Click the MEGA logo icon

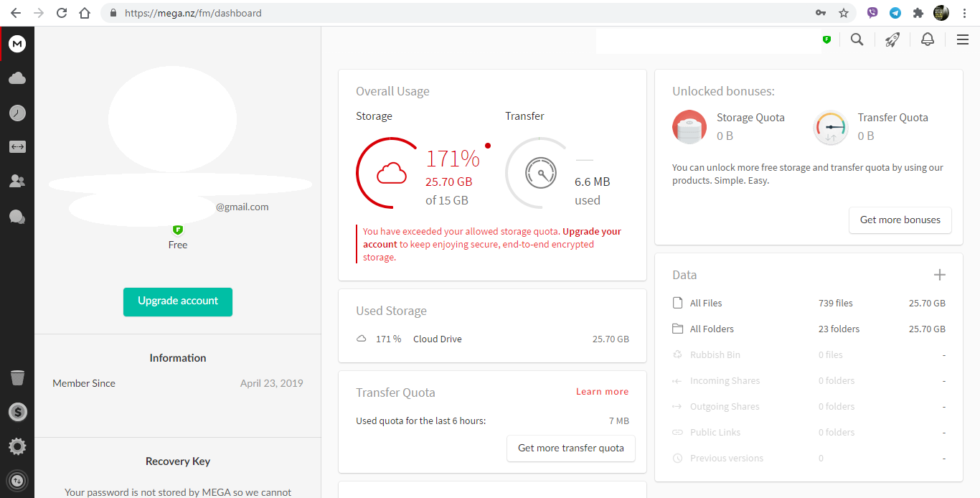pyautogui.click(x=17, y=44)
